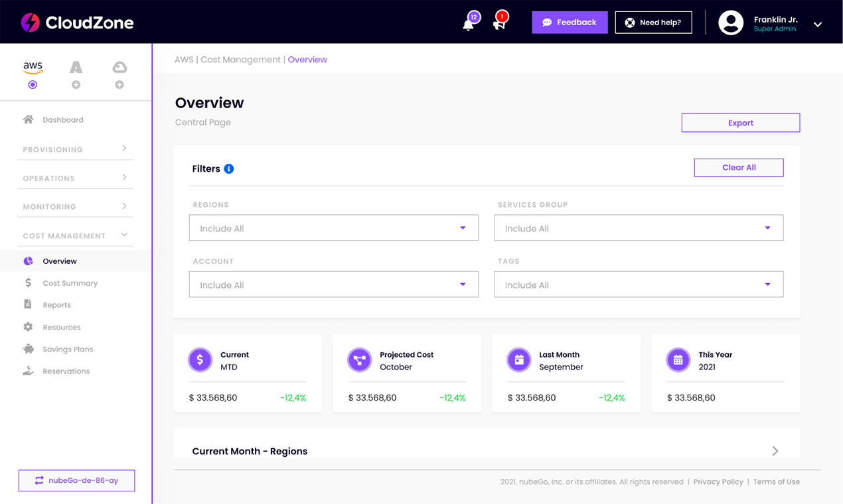
Task: Open announcements megaphone icon
Action: [x=499, y=23]
